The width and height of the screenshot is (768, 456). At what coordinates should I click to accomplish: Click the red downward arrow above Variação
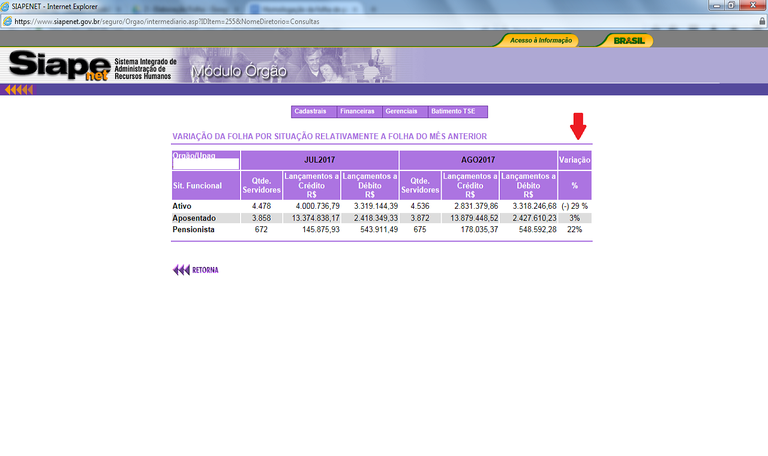[577, 127]
